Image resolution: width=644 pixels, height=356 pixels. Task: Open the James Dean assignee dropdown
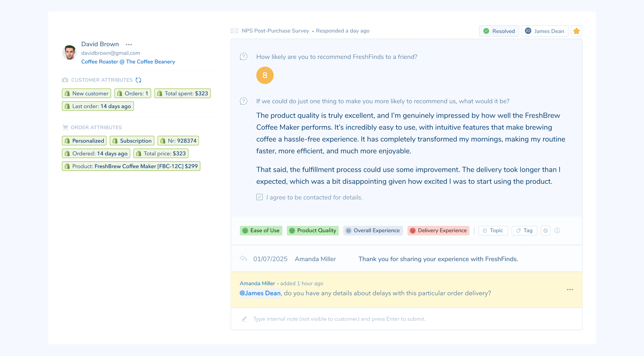tap(545, 31)
